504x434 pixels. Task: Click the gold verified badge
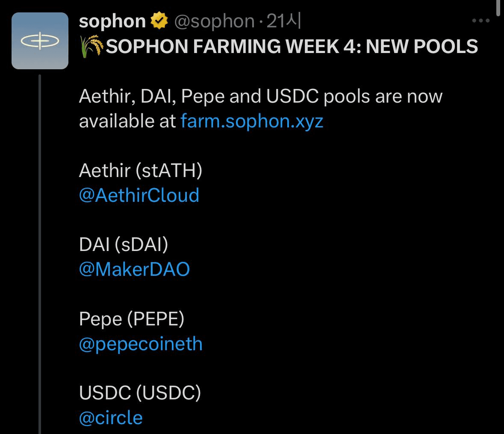tap(158, 21)
